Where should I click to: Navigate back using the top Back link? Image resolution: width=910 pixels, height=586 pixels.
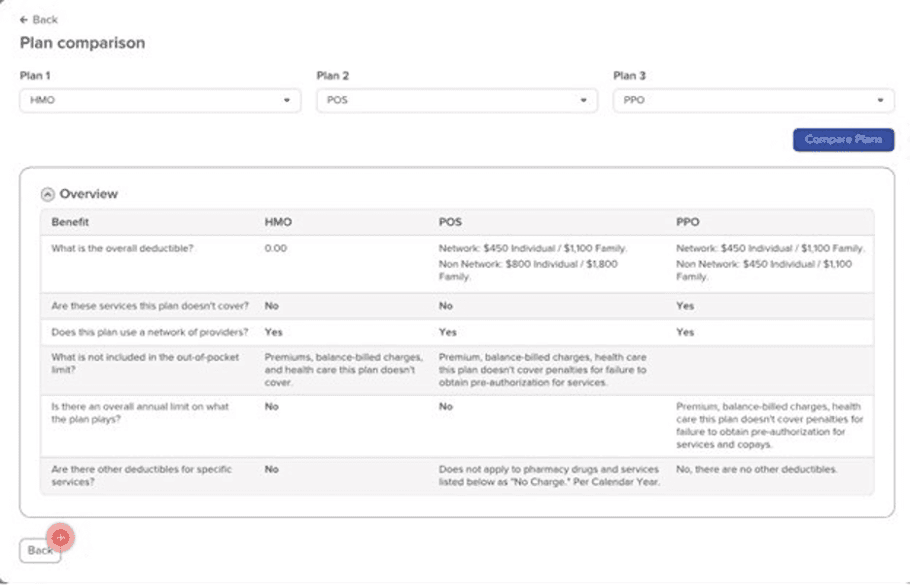tap(38, 18)
